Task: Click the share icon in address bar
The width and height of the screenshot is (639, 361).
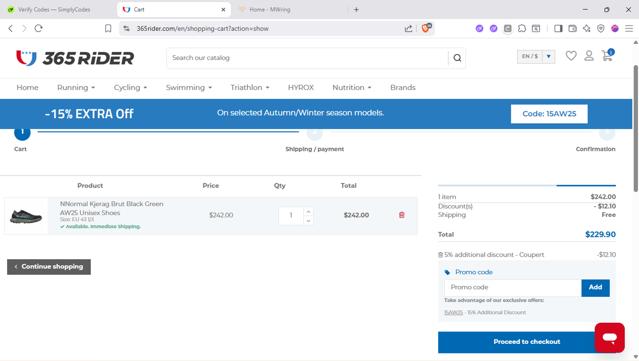Action: pyautogui.click(x=408, y=29)
